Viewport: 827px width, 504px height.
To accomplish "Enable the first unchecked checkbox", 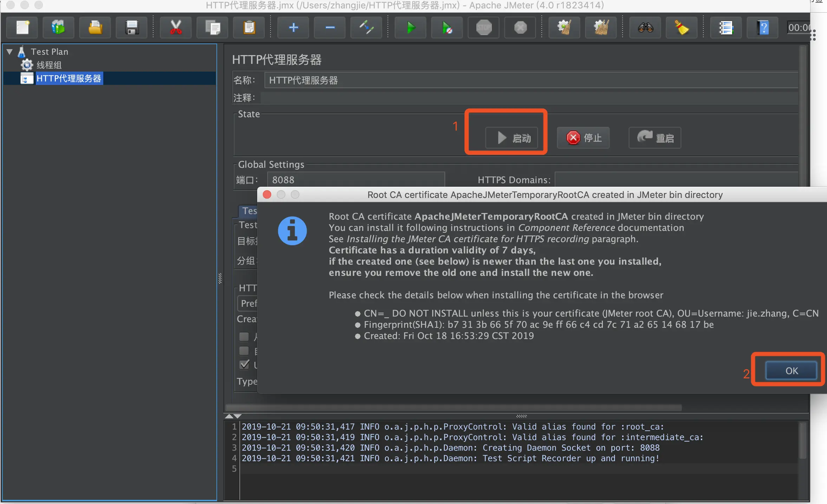I will [x=244, y=337].
